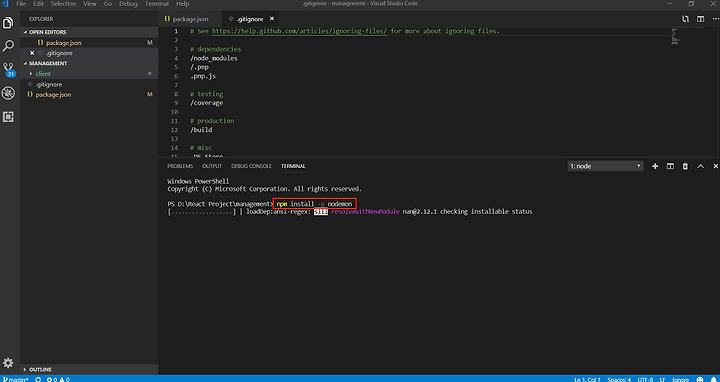The image size is (720, 382).
Task: Open the feedback smiley in status bar
Action: tap(699, 379)
